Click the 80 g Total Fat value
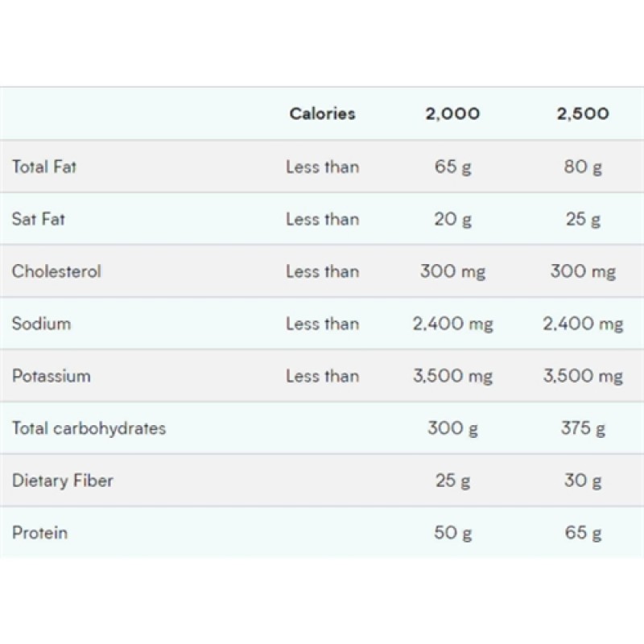The width and height of the screenshot is (644, 644). (x=583, y=167)
